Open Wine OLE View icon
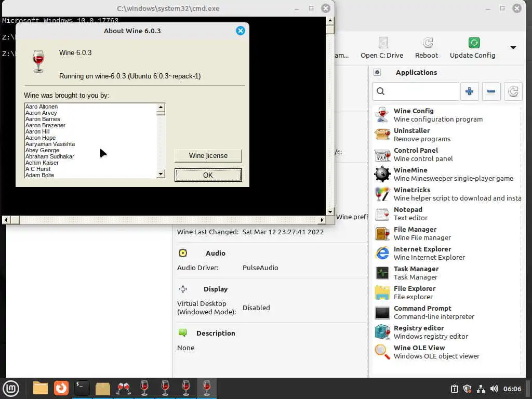The width and height of the screenshot is (532, 399). click(382, 352)
